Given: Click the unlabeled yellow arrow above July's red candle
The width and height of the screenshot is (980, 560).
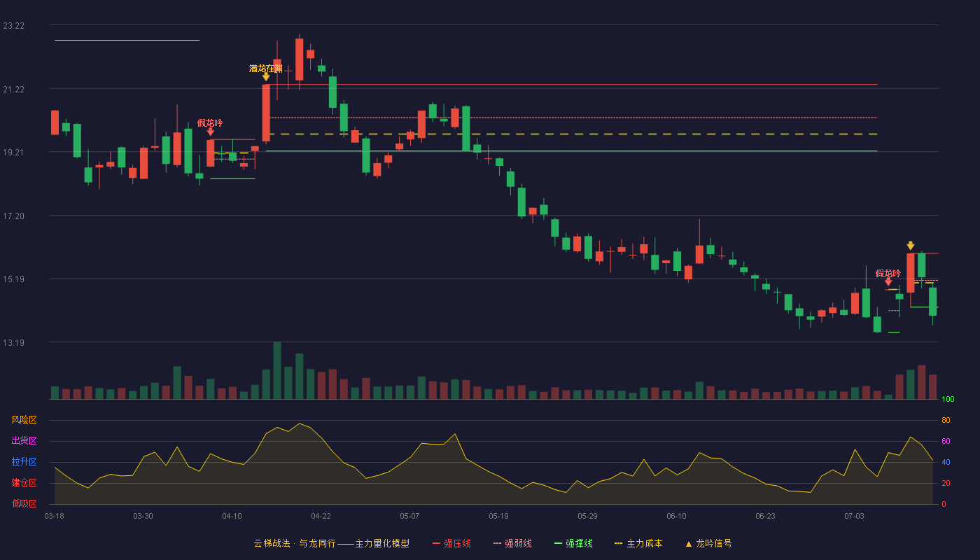Looking at the screenshot, I should [x=910, y=246].
